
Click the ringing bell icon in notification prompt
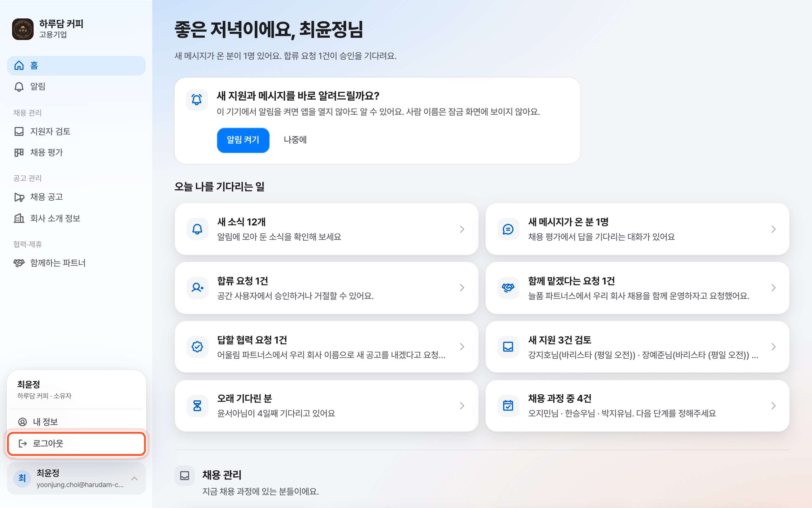197,100
